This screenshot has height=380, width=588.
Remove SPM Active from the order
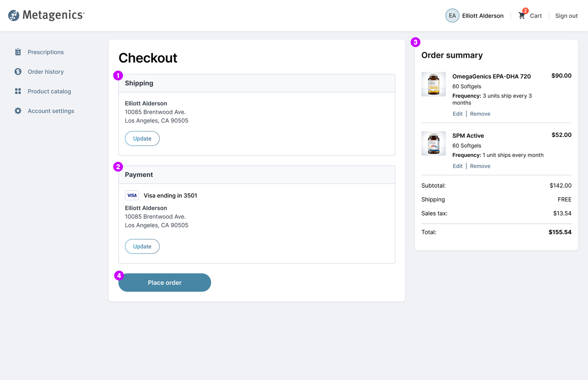(x=480, y=166)
